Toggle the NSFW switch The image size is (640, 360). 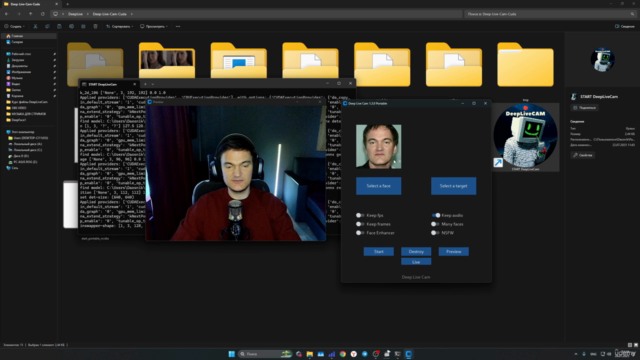tap(435, 233)
